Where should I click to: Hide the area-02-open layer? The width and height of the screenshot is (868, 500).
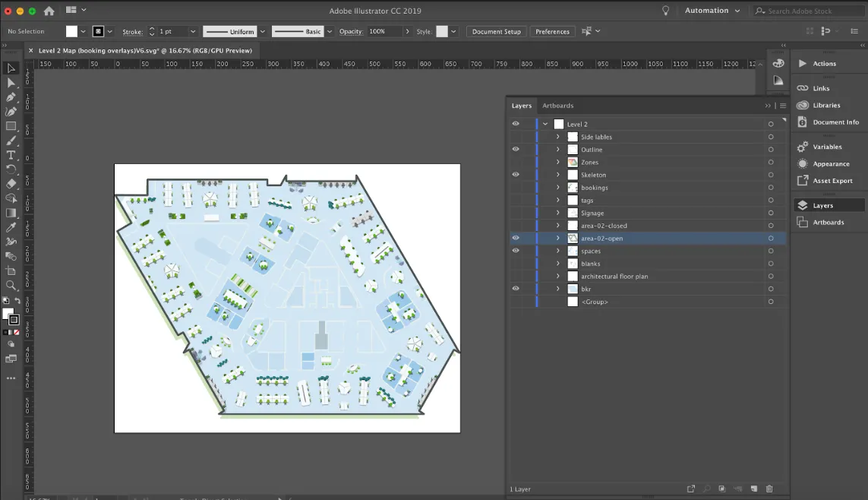pyautogui.click(x=516, y=238)
